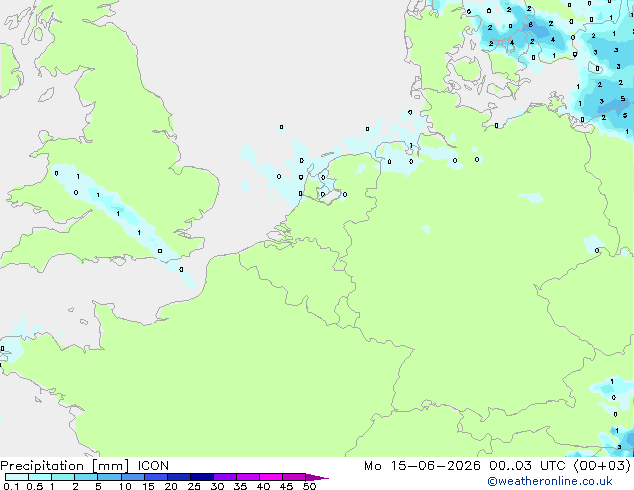Select the 1–2 mm legend color swatch
Screen dimensions: 634x490
click(x=63, y=477)
